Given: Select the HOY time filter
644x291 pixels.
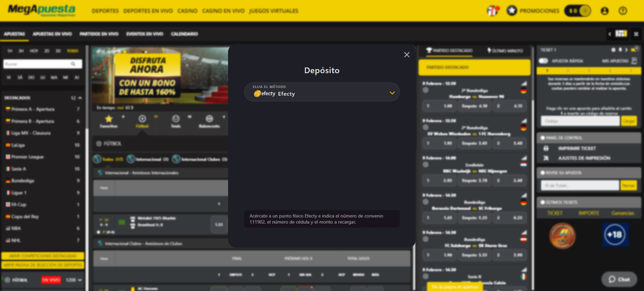Looking at the screenshot, I should tap(34, 51).
